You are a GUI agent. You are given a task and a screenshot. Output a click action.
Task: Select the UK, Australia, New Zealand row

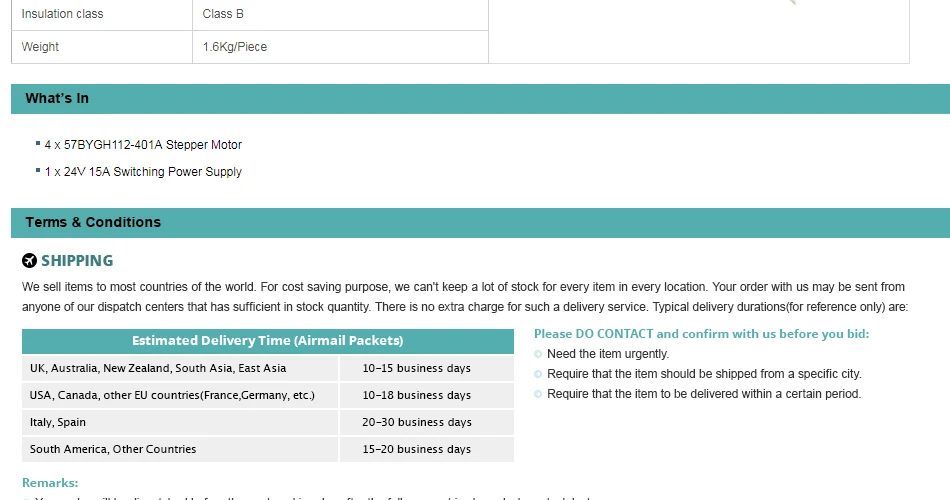268,368
